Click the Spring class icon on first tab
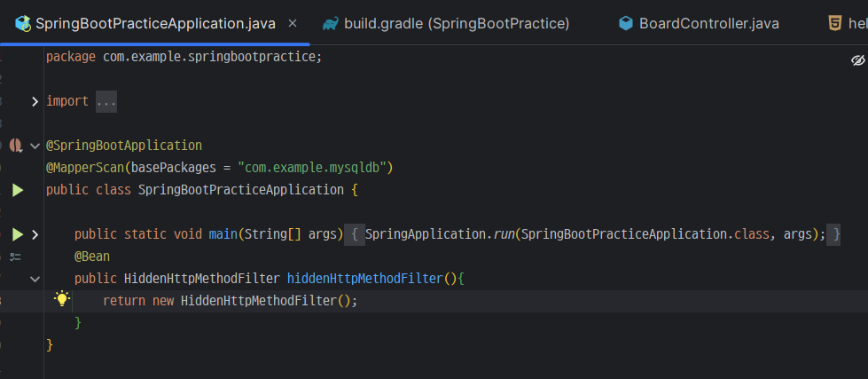The width and height of the screenshot is (868, 379). [x=23, y=23]
